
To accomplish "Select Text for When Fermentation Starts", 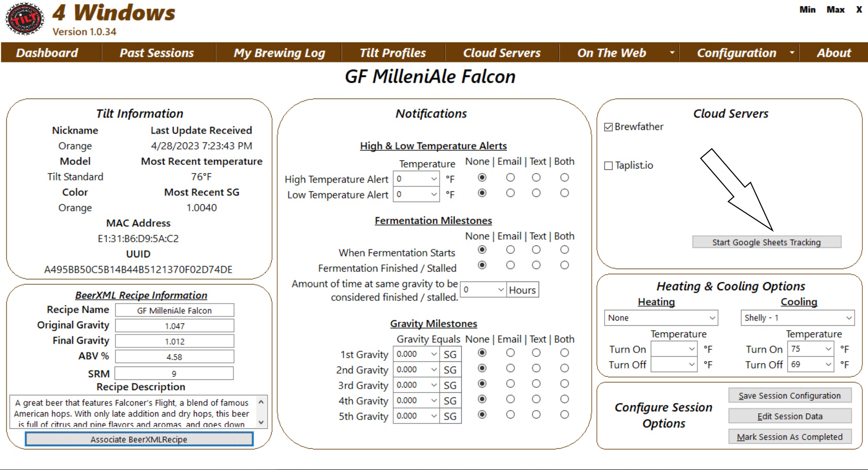I will 536,249.
